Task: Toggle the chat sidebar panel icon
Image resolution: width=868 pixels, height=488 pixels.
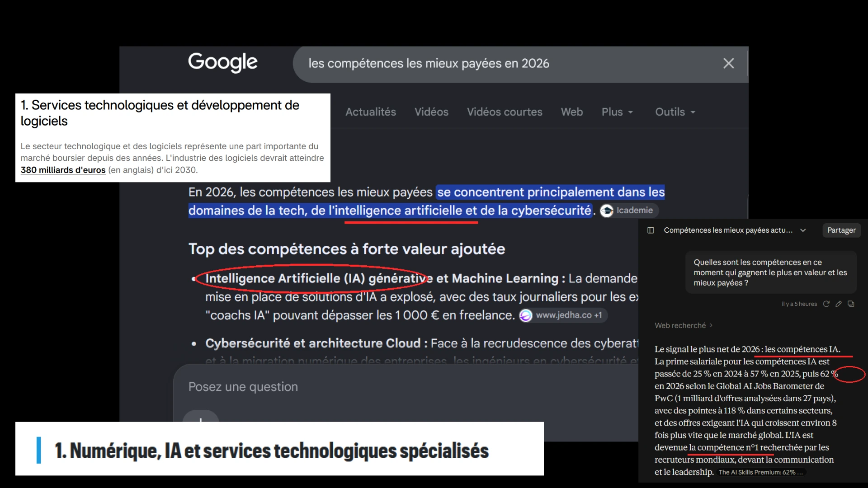Action: click(x=651, y=230)
